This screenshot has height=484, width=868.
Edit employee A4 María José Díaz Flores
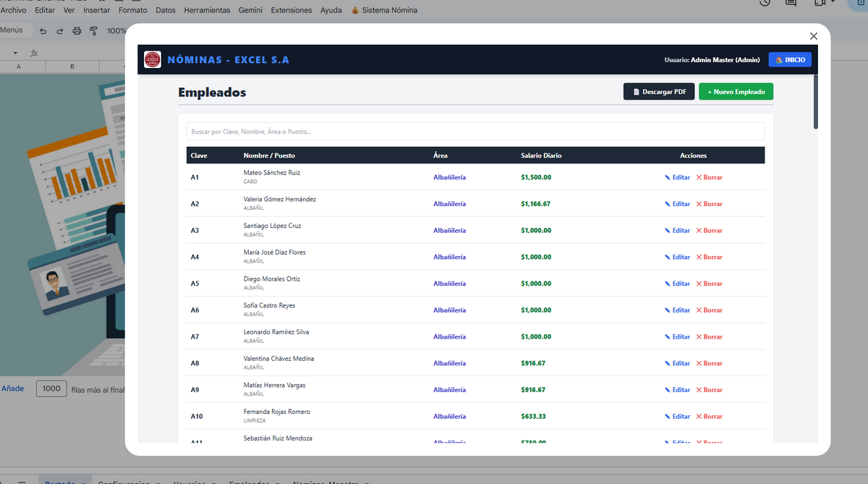678,257
